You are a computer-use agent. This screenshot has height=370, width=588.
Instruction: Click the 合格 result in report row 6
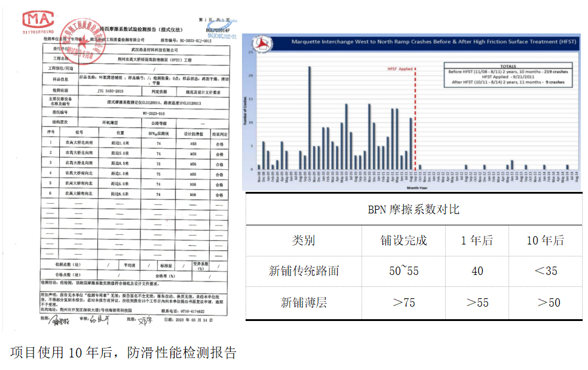pos(219,195)
